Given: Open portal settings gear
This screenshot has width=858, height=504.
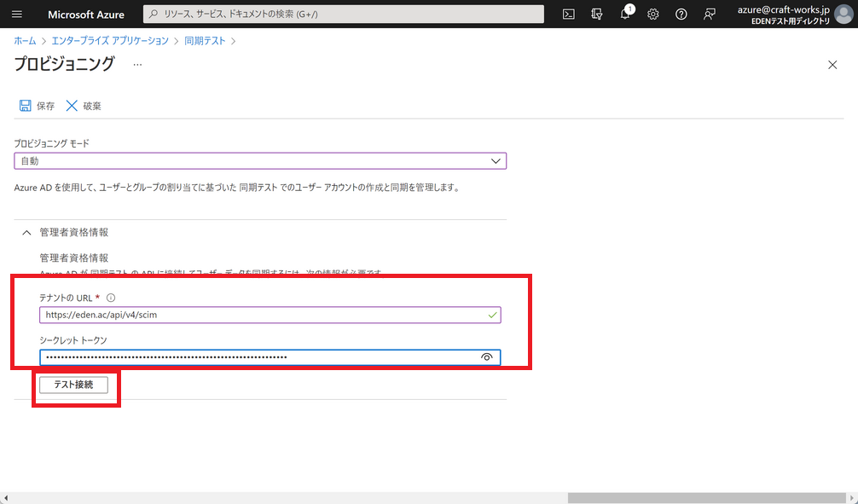Looking at the screenshot, I should (652, 14).
